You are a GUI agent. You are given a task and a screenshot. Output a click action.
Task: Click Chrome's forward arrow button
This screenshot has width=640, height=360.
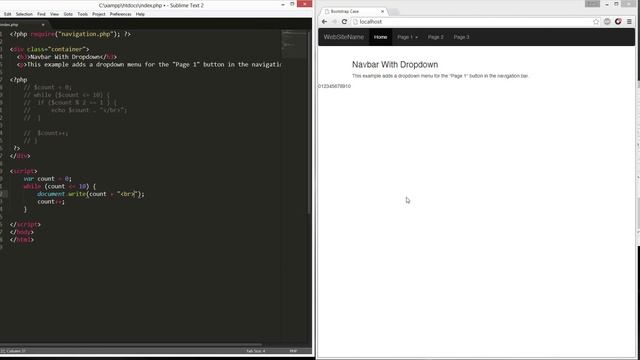334,22
